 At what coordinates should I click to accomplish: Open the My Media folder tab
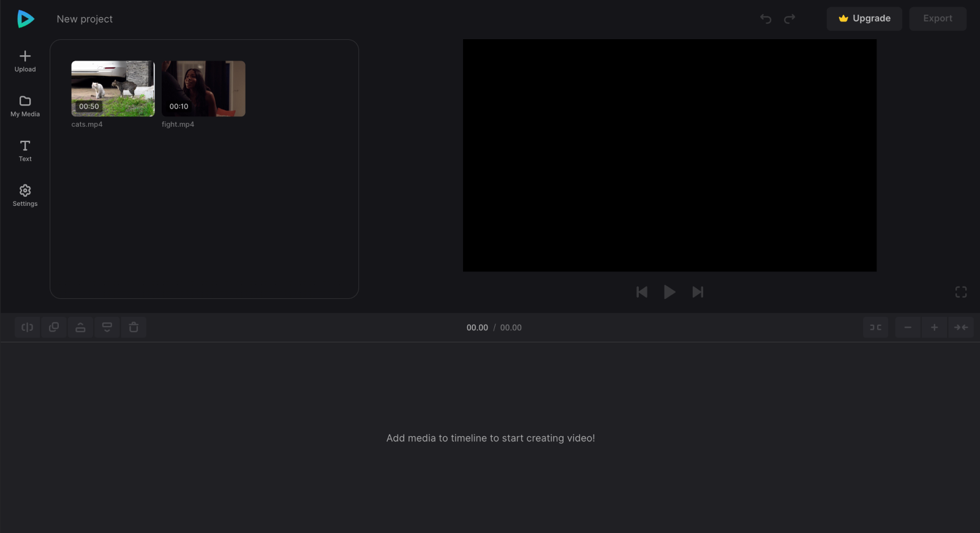(x=25, y=106)
